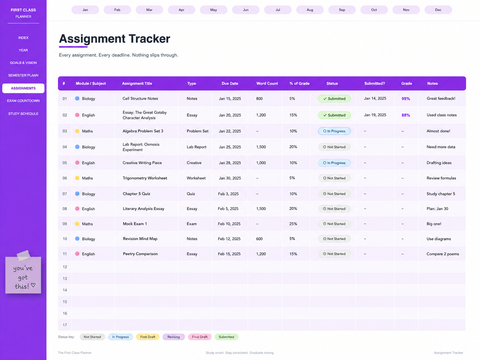This screenshot has height=360, width=480.
Task: Open Exam Countdown page
Action: (x=23, y=101)
